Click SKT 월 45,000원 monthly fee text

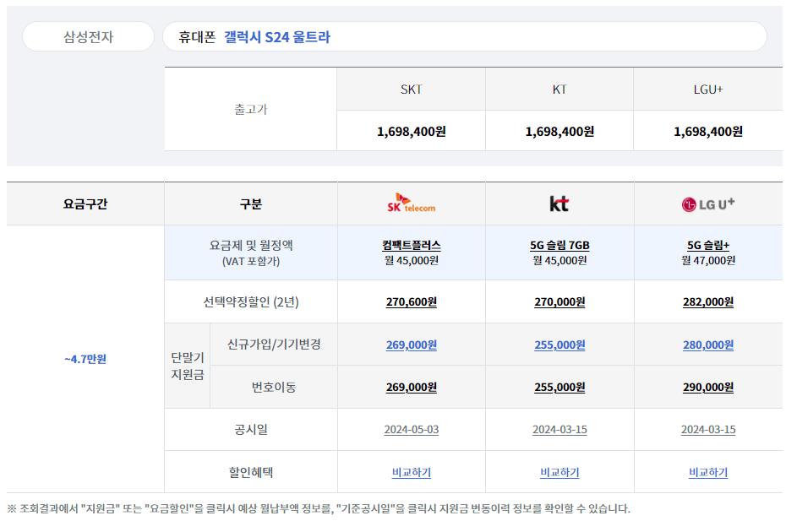411,260
